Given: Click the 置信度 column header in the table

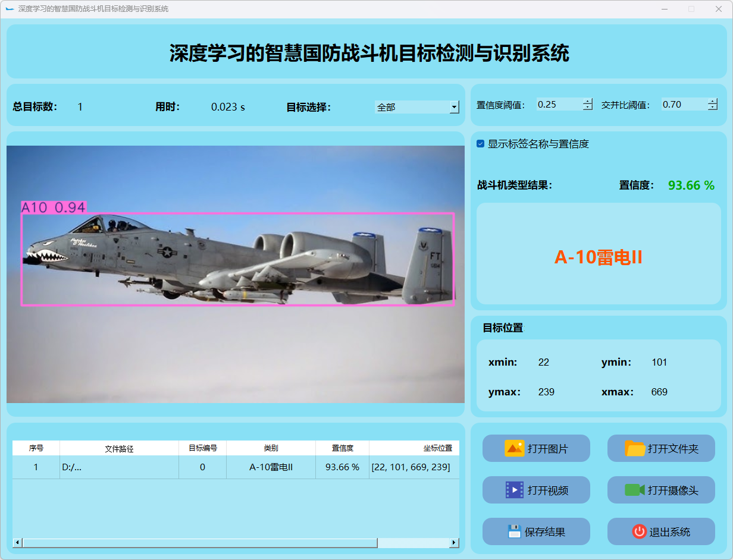Looking at the screenshot, I should coord(342,448).
